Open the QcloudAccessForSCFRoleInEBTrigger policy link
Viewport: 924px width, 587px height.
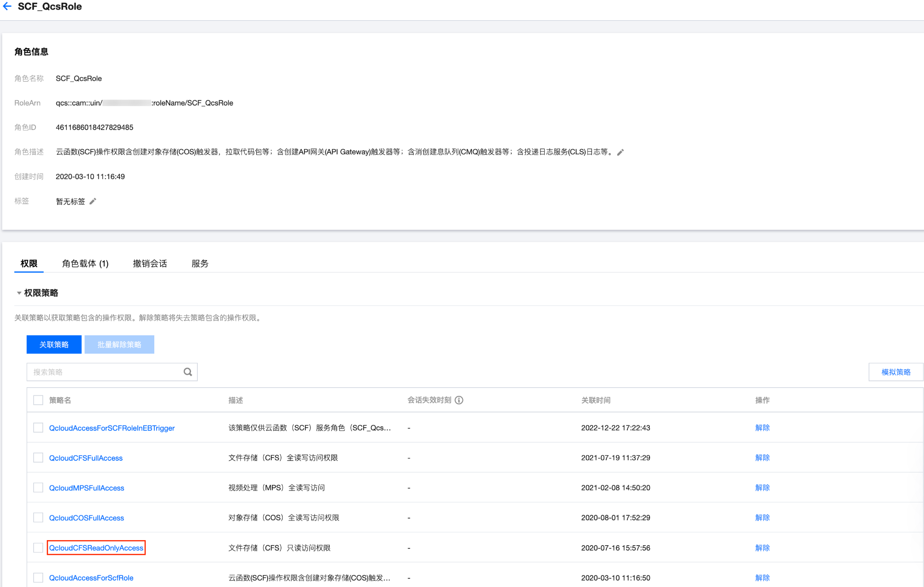[112, 428]
